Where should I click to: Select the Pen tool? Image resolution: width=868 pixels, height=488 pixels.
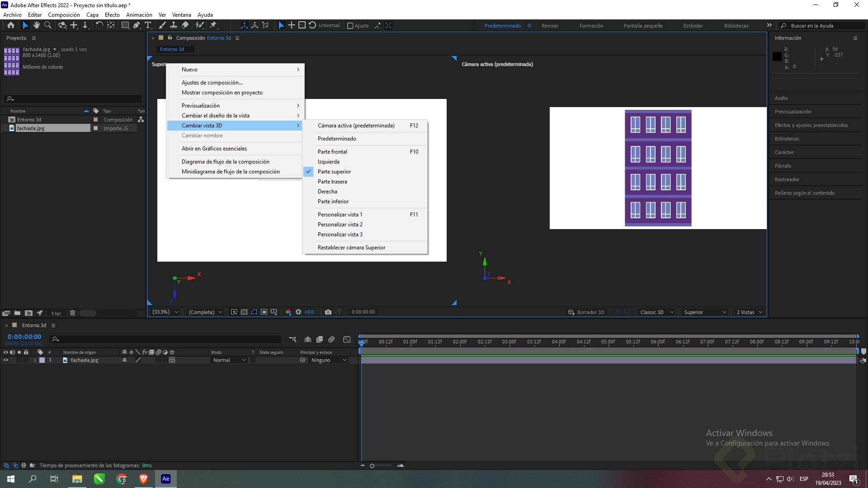pos(137,25)
